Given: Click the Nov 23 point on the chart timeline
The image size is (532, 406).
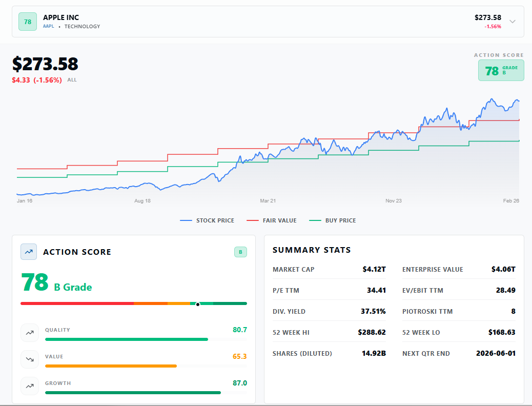Looking at the screenshot, I should click(x=394, y=200).
